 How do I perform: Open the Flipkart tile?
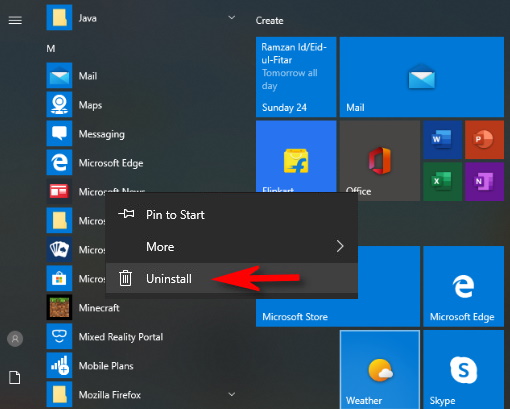pyautogui.click(x=296, y=156)
